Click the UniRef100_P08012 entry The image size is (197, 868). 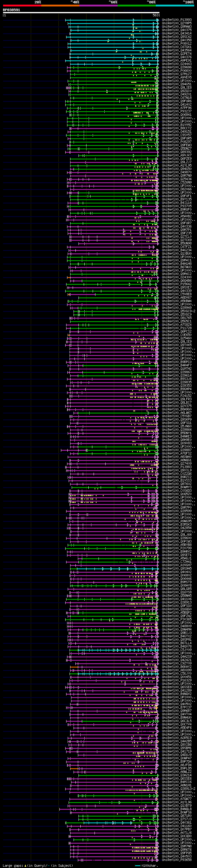177,43
